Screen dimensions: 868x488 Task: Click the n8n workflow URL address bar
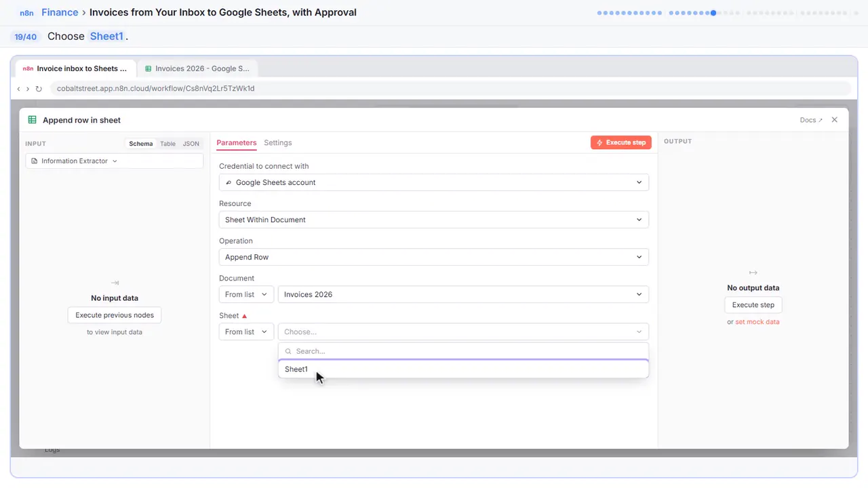pyautogui.click(x=450, y=89)
